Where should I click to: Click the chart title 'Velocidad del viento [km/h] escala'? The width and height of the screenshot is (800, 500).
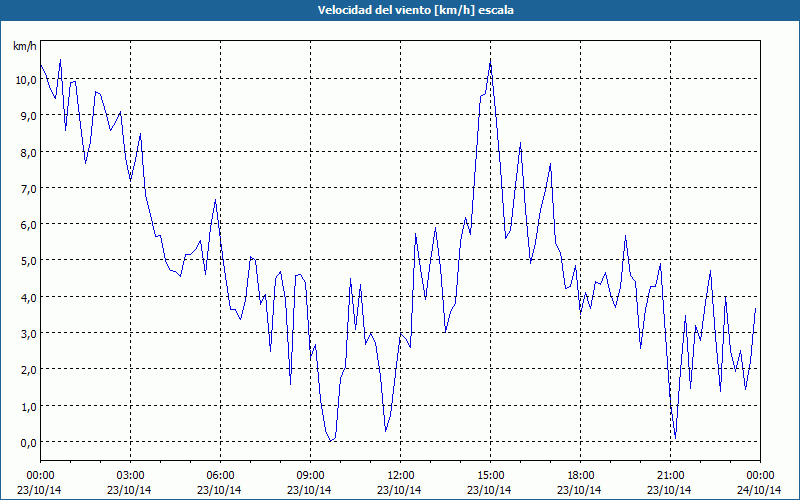tap(415, 10)
